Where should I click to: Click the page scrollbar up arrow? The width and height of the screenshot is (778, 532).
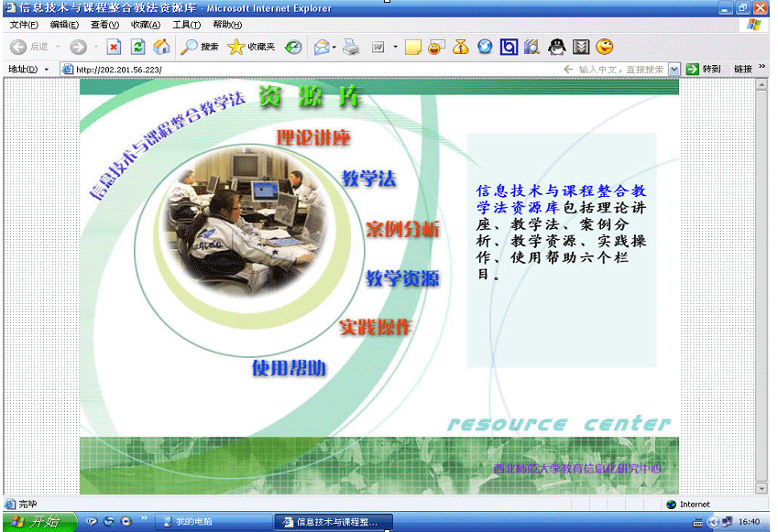(x=762, y=85)
